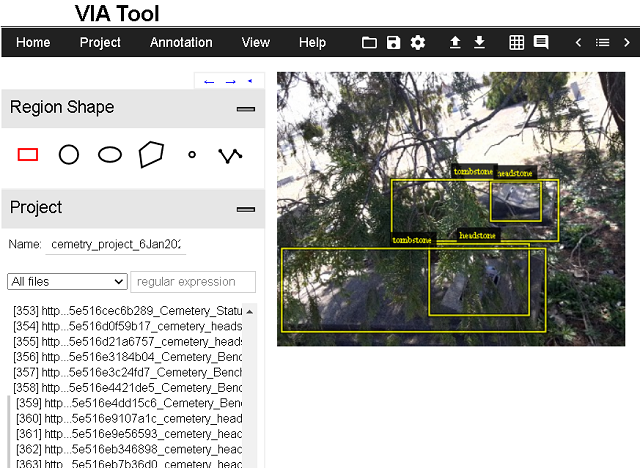Screen dimensions: 640x468
Task: Show image list toggle icon
Action: [602, 42]
